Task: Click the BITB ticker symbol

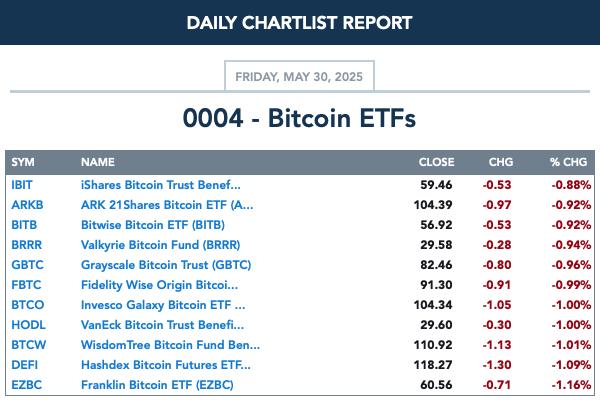Action: coord(24,225)
